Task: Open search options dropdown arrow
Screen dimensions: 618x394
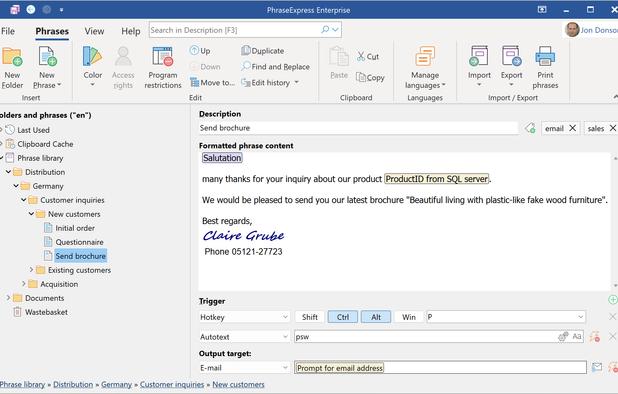Action: pos(335,30)
